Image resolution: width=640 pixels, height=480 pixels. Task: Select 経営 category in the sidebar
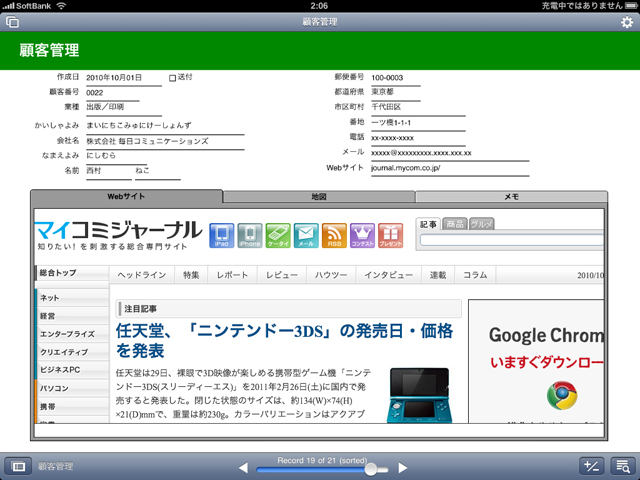coord(72,316)
